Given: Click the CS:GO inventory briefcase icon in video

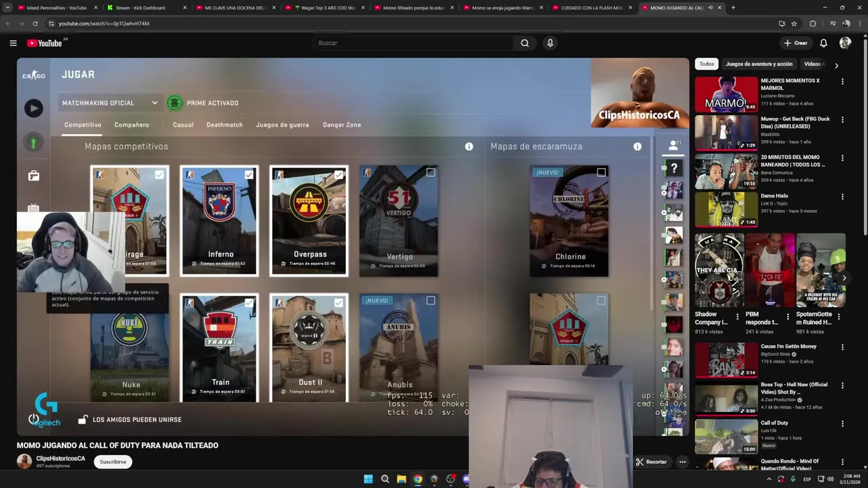Looking at the screenshot, I should coord(33,176).
